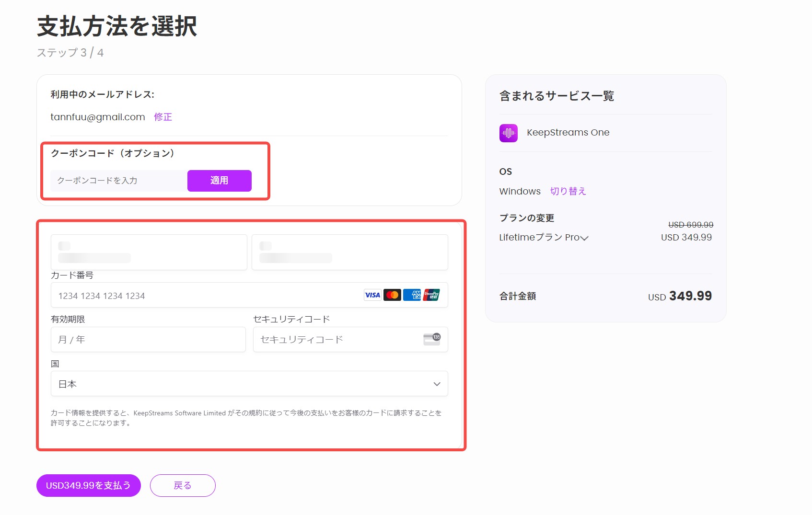
Task: Click the tannfuu@gmail.com email address text
Action: pos(98,117)
